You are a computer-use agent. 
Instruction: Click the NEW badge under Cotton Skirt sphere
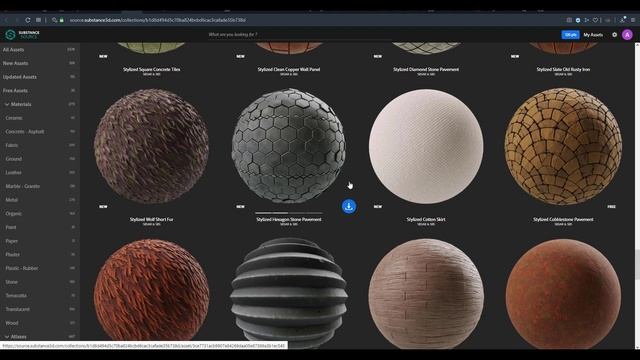click(378, 207)
